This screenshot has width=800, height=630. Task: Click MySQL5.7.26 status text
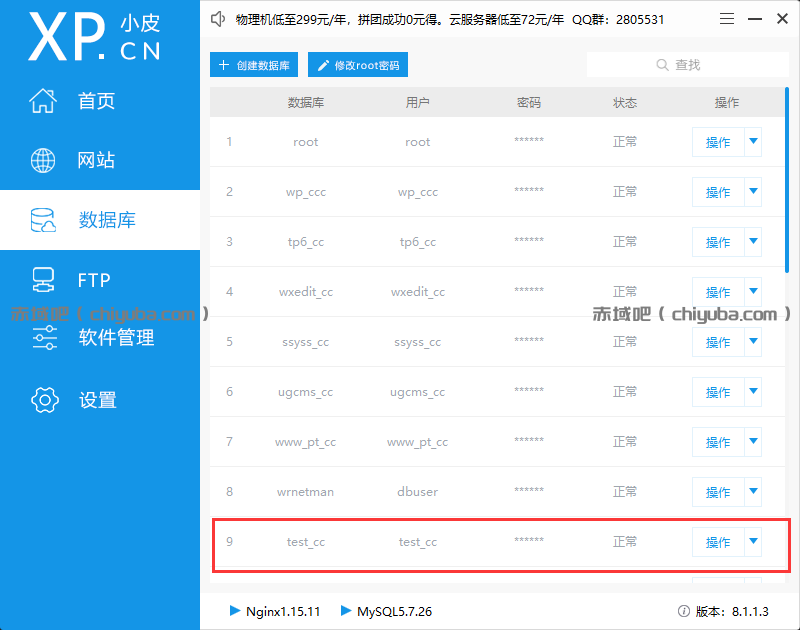click(394, 611)
